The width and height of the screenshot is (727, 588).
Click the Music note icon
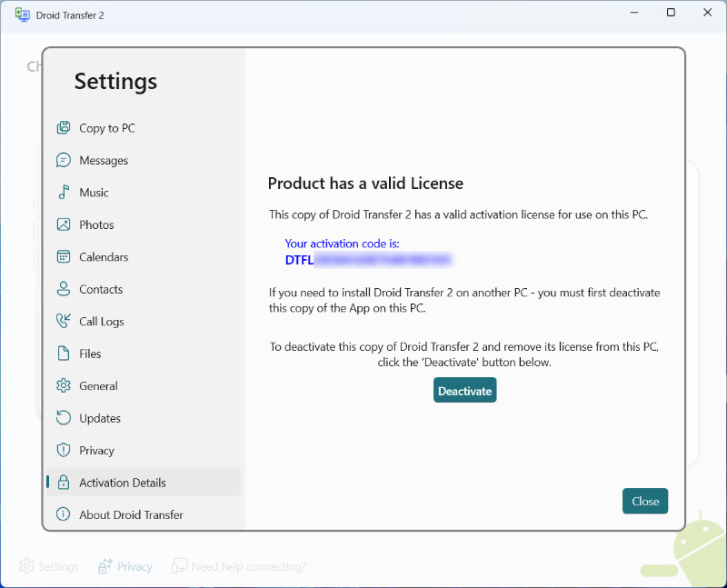point(64,192)
